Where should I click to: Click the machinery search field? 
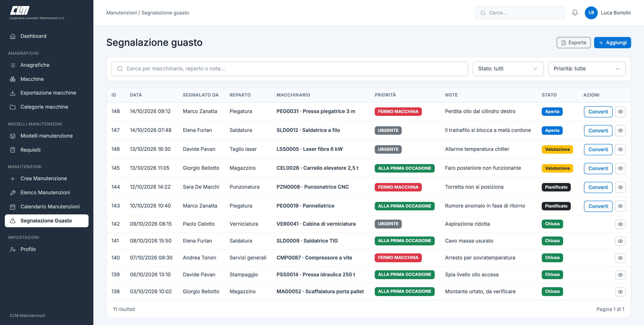[290, 69]
